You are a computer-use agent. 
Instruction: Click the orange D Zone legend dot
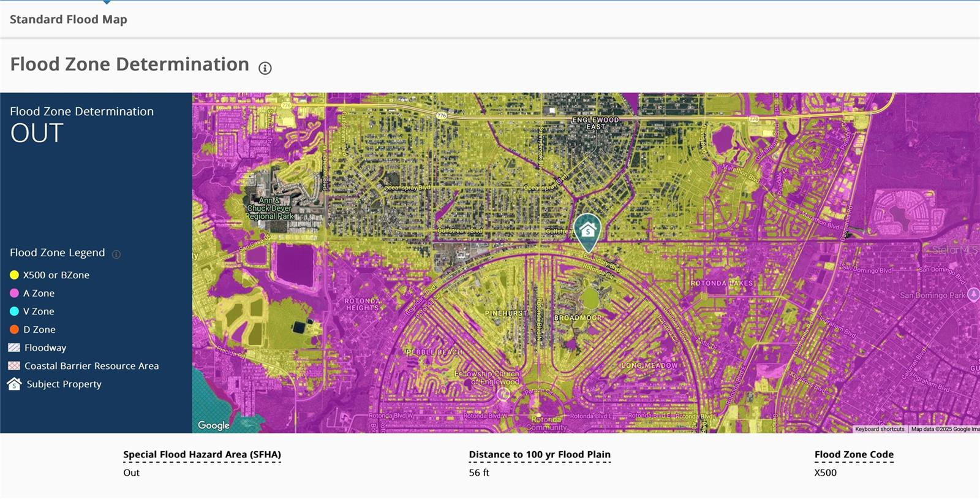point(15,330)
